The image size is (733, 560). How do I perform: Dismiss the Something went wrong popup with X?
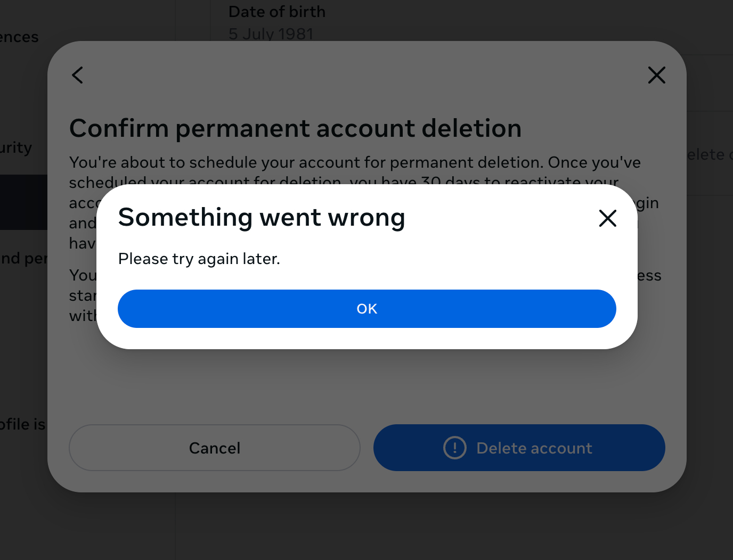tap(607, 218)
